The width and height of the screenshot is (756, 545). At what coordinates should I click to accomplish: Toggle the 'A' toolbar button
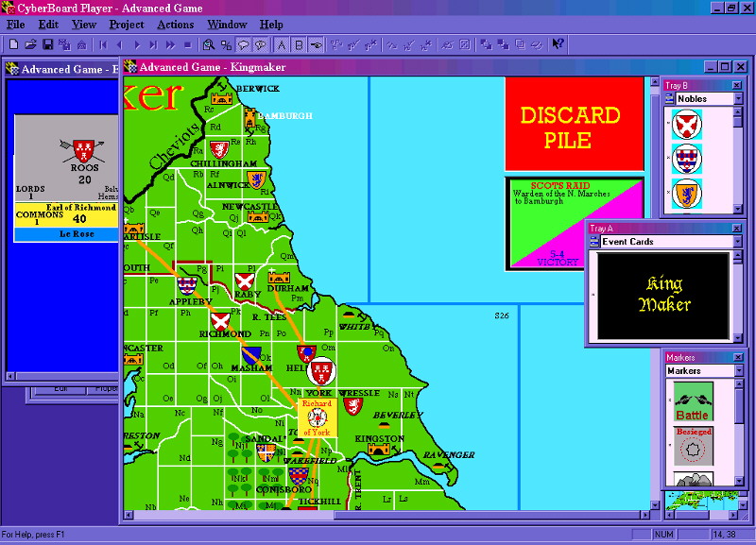pyautogui.click(x=282, y=44)
